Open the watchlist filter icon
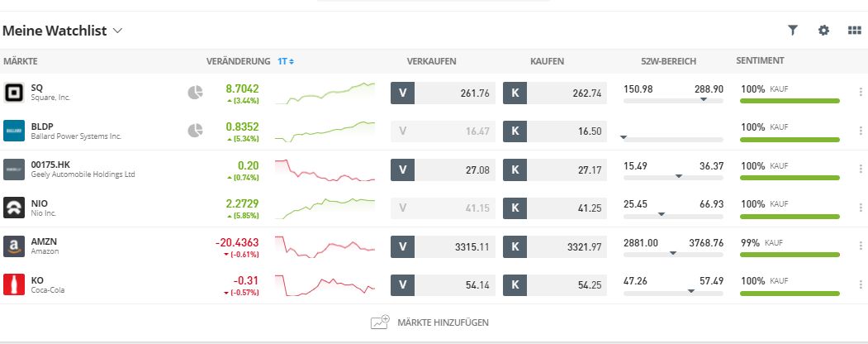 click(x=793, y=31)
